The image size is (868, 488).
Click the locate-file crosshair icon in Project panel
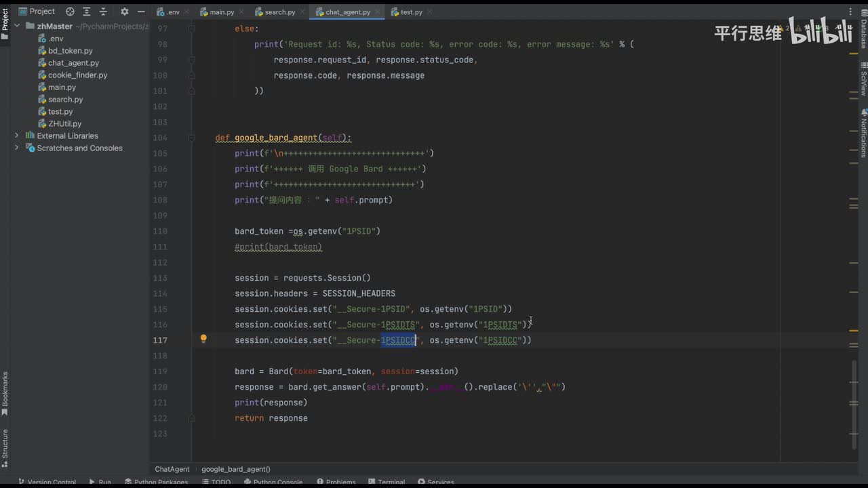point(70,12)
